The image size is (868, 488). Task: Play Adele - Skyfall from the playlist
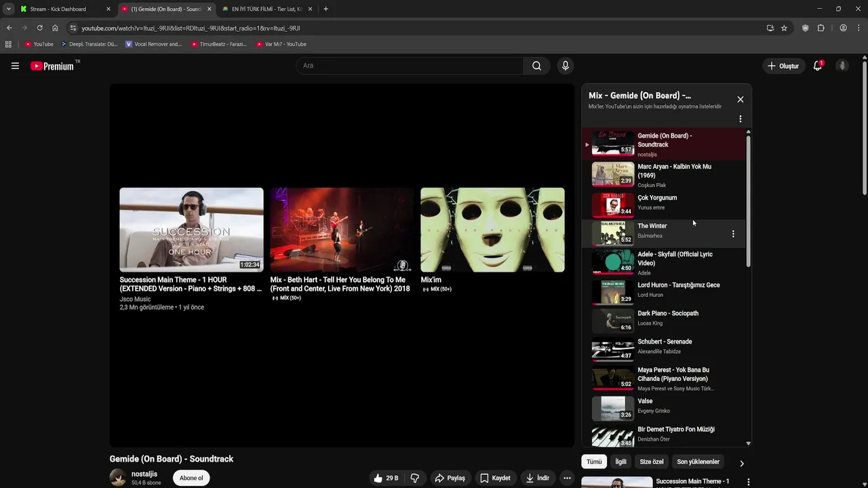pyautogui.click(x=665, y=263)
